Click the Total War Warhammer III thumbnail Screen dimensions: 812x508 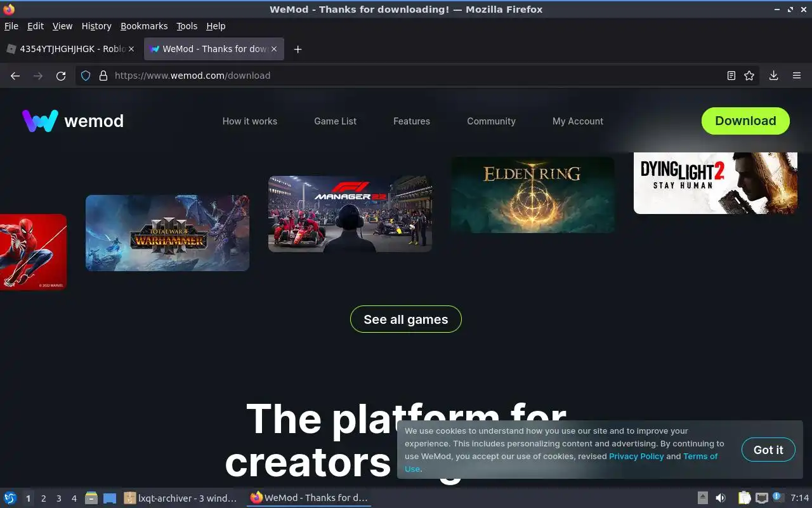[x=167, y=233]
